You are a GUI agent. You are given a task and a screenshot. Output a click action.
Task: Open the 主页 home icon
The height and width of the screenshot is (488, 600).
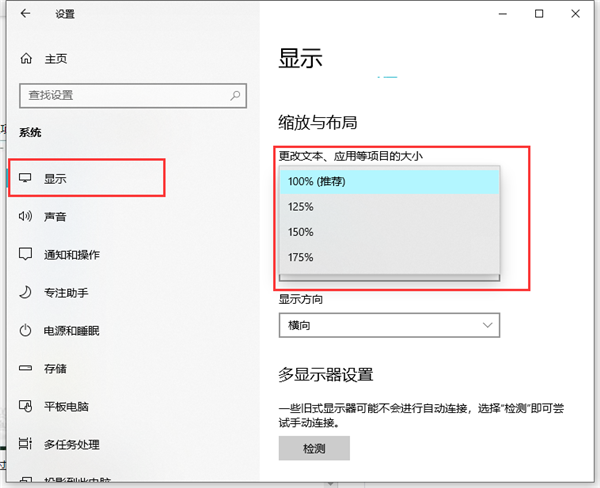[26, 59]
